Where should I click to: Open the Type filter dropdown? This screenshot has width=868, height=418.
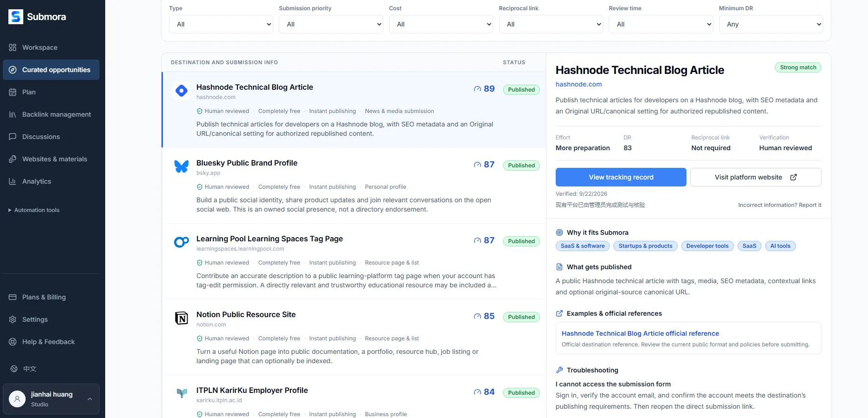tap(221, 24)
